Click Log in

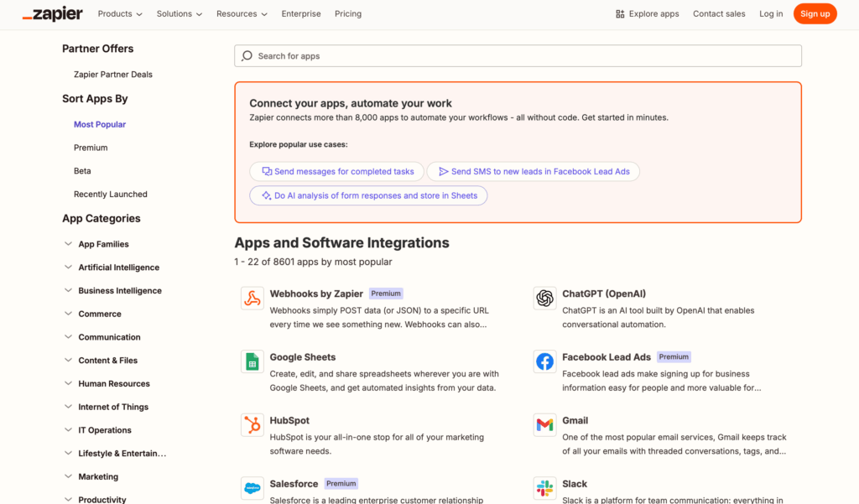coord(771,14)
